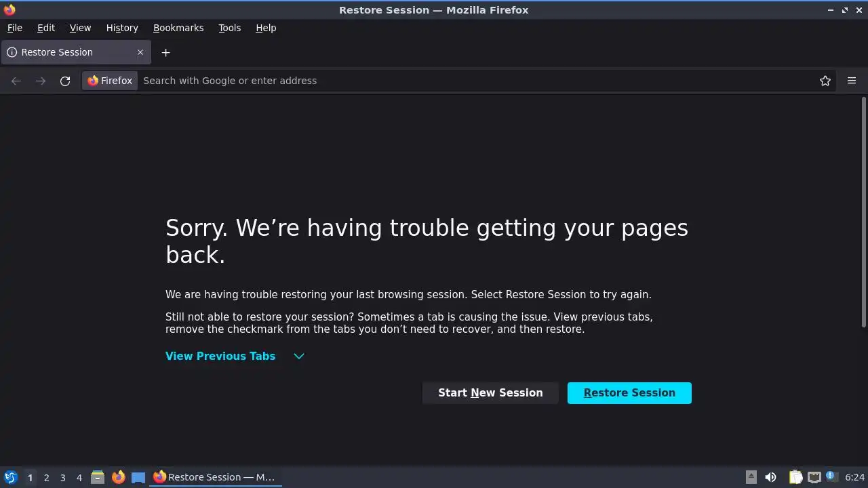868x488 pixels.
Task: Open the File menu
Action: [14, 28]
